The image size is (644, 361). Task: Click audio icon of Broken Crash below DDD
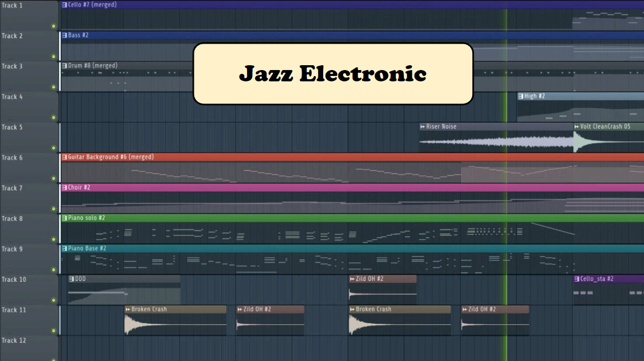[128, 309]
